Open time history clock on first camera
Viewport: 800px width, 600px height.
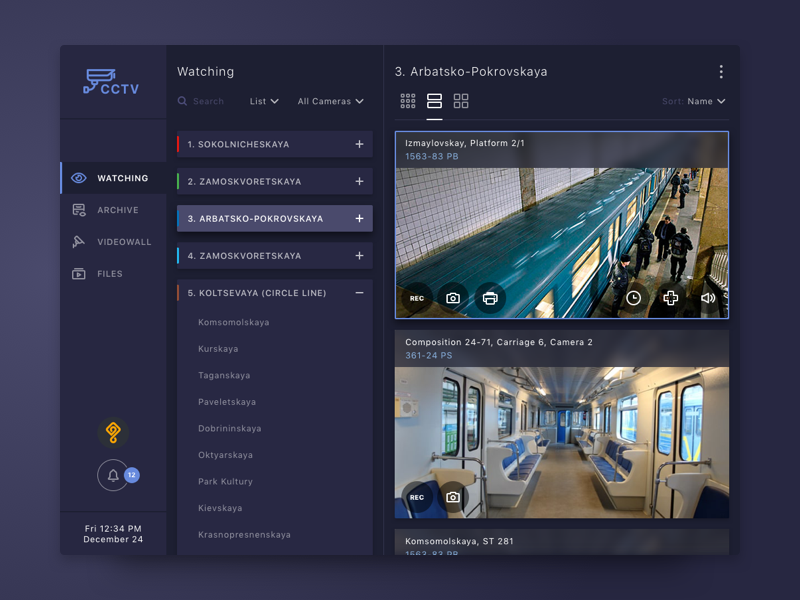coord(634,298)
